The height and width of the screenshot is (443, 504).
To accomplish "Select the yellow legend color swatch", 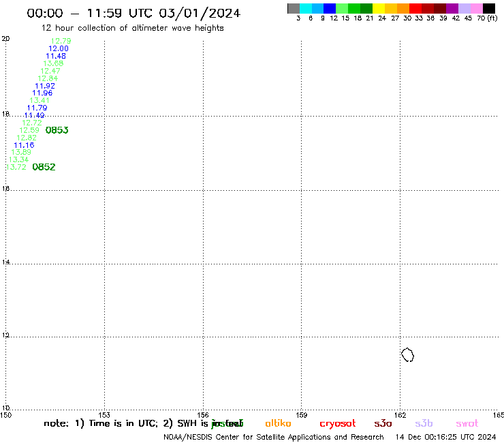I will pyautogui.click(x=379, y=8).
